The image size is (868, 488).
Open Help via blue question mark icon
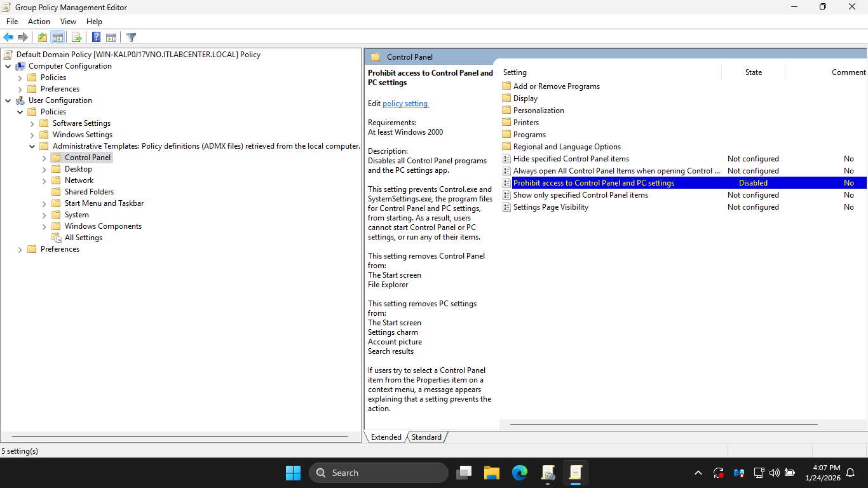pos(96,37)
